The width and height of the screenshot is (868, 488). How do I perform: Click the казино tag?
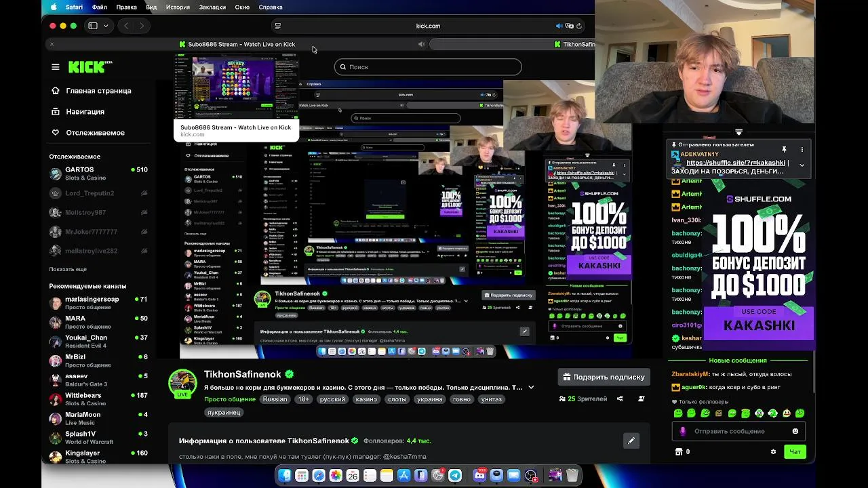[x=366, y=399]
